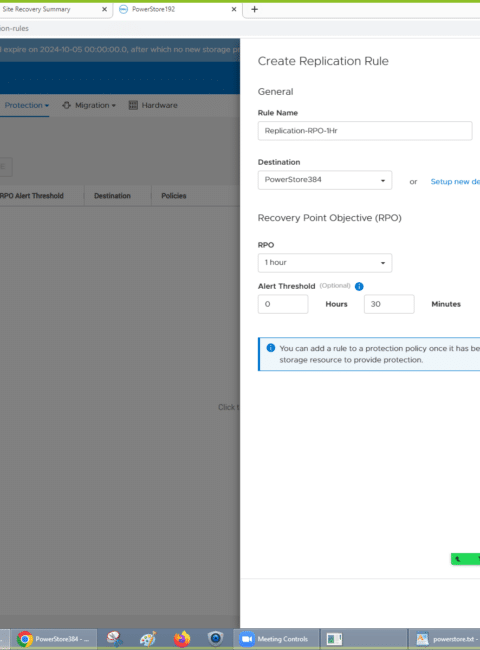Viewport: 480px width, 650px height.
Task: Sort by RPO Alert Threshold column
Action: (32, 196)
